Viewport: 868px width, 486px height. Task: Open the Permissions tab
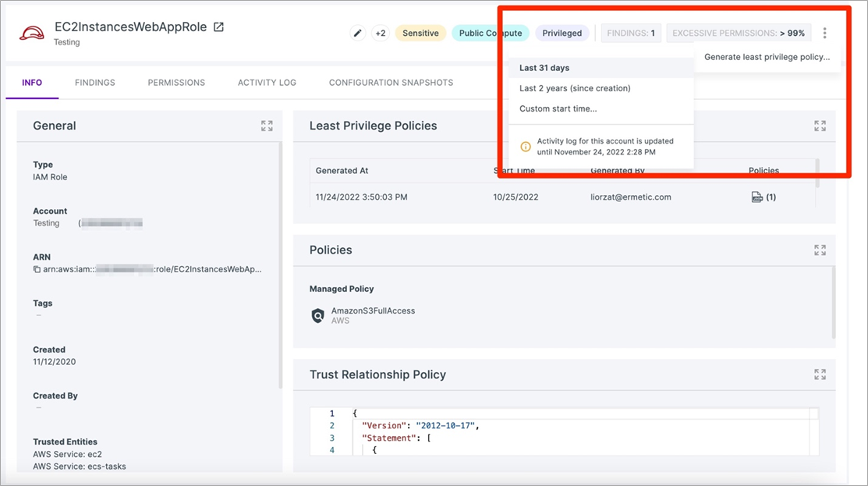(x=176, y=83)
